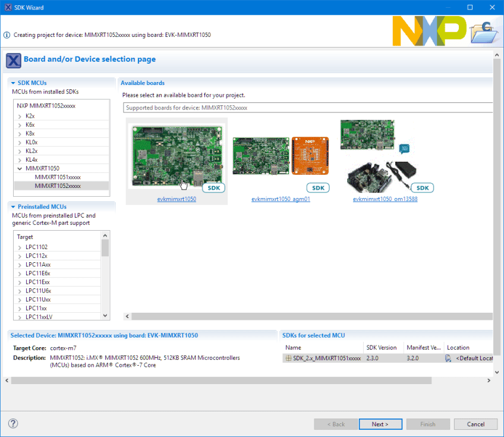Collapse the Preinstalled MCUs section
Viewport: 504px width, 437px height.
coord(14,206)
